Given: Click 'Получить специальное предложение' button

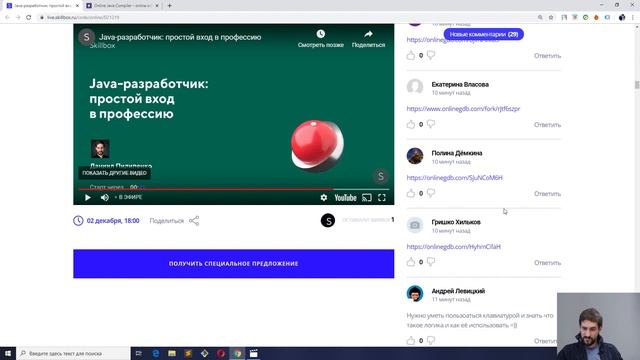Looking at the screenshot, I should 233,264.
